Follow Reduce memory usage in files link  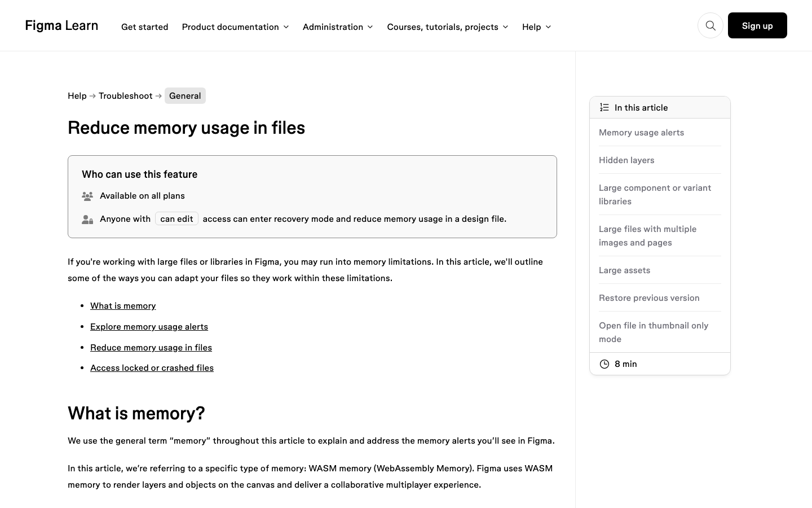click(151, 348)
